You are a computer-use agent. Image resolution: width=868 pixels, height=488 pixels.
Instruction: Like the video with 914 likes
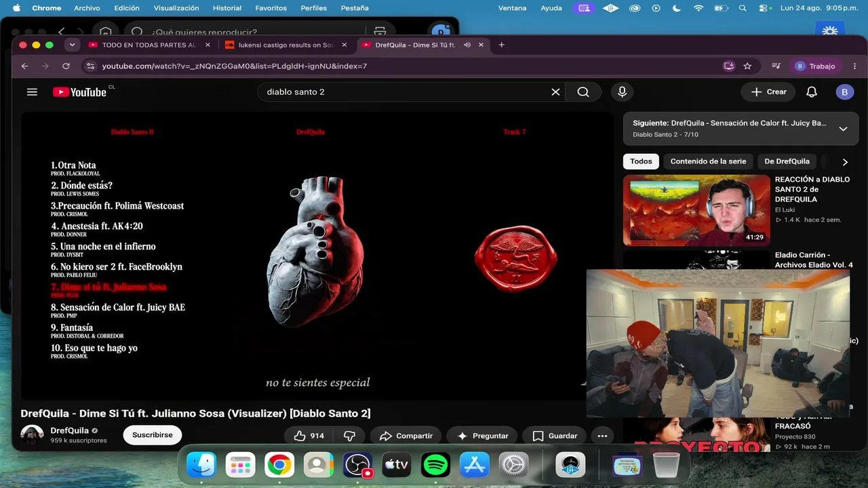pos(309,436)
